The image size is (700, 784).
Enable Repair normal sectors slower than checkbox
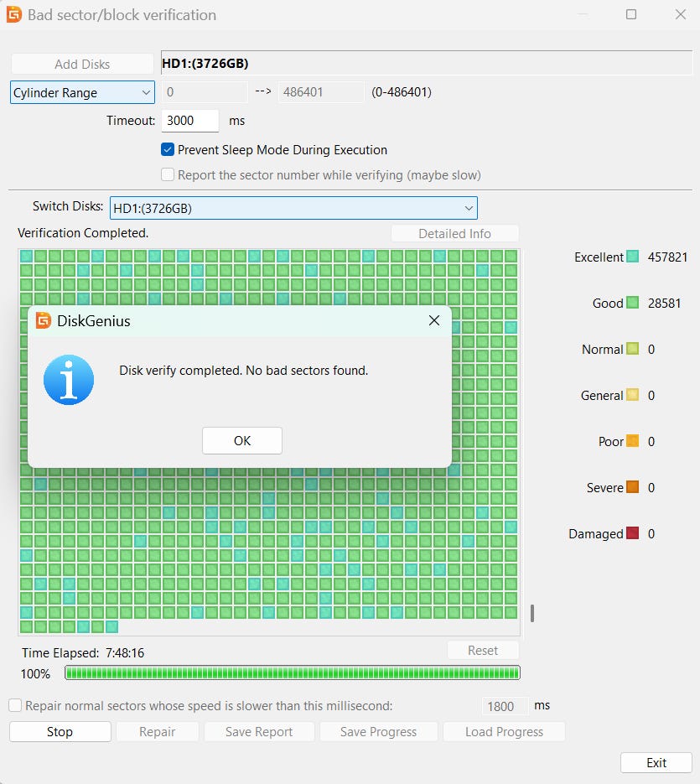tap(15, 705)
